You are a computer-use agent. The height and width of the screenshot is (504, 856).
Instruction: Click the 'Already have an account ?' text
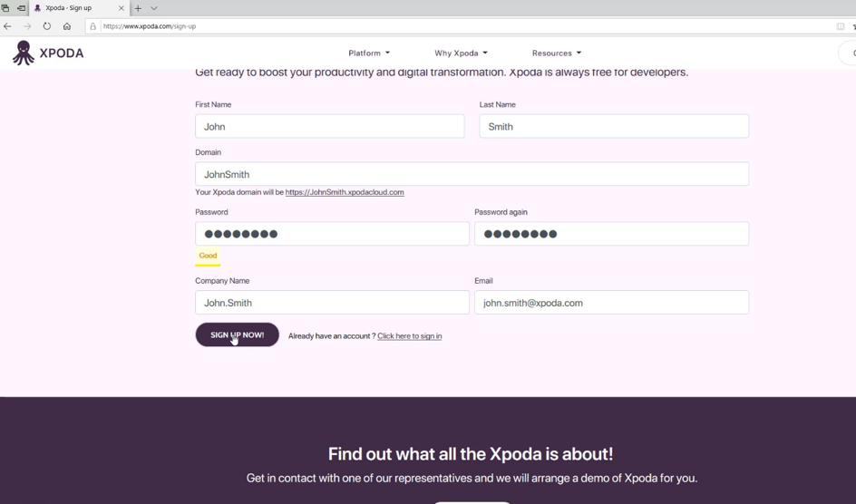(332, 336)
